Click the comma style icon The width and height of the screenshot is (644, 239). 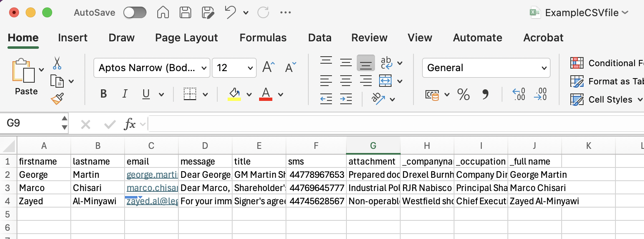[485, 94]
